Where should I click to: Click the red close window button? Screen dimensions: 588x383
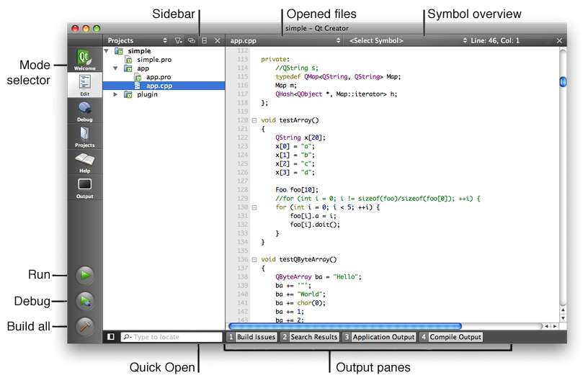[75, 29]
